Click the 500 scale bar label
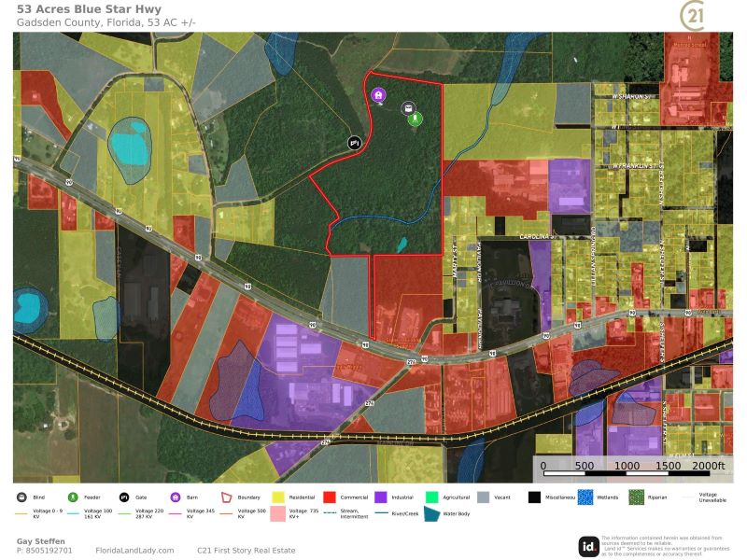 coord(585,465)
